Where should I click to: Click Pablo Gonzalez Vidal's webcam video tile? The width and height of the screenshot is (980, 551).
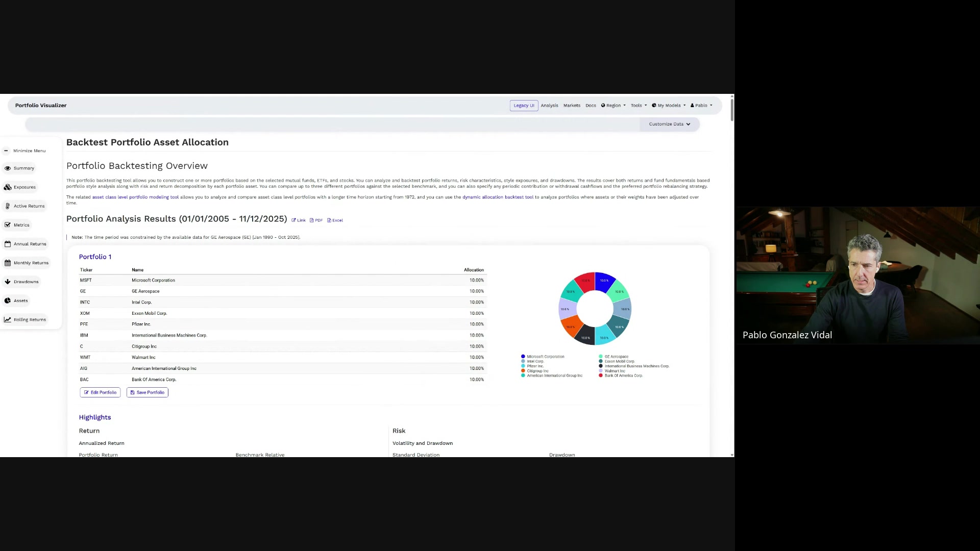(x=857, y=275)
